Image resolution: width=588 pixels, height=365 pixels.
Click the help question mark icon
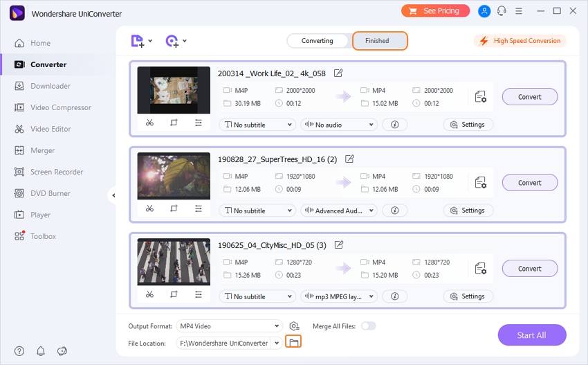click(19, 351)
